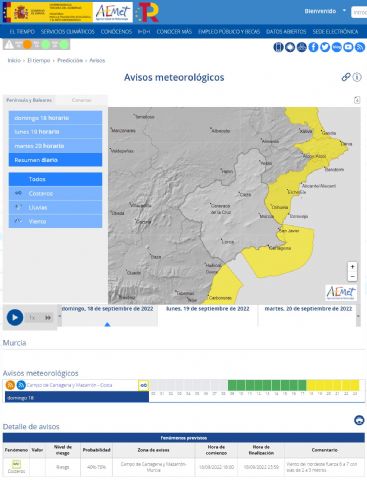Open the warnings summary triangle icon
Screen dimensions: 367x480
pos(9,44)
